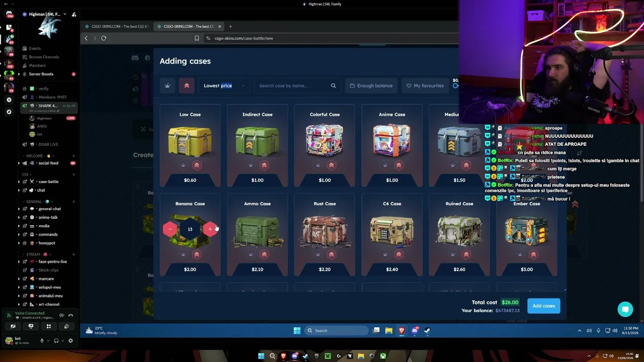Image resolution: width=644 pixels, height=362 pixels.
Task: Open File Explorer from the inner taskbar
Action: pyautogui.click(x=389, y=330)
